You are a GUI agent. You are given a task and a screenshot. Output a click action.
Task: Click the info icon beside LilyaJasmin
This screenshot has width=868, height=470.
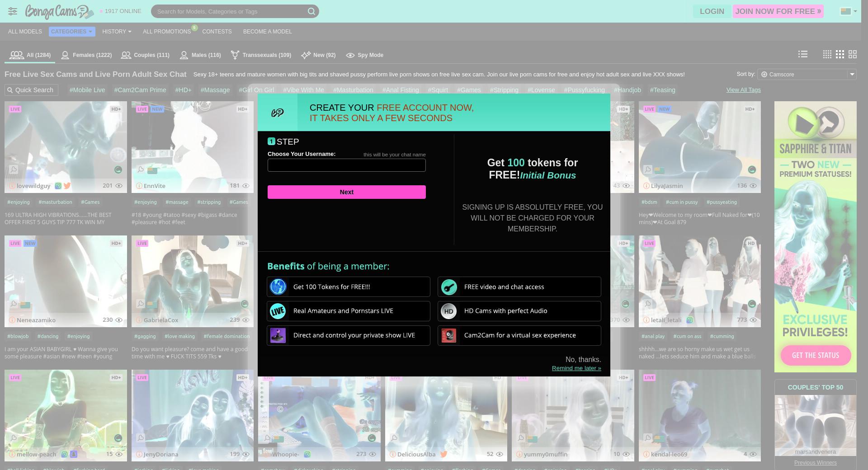click(x=646, y=186)
